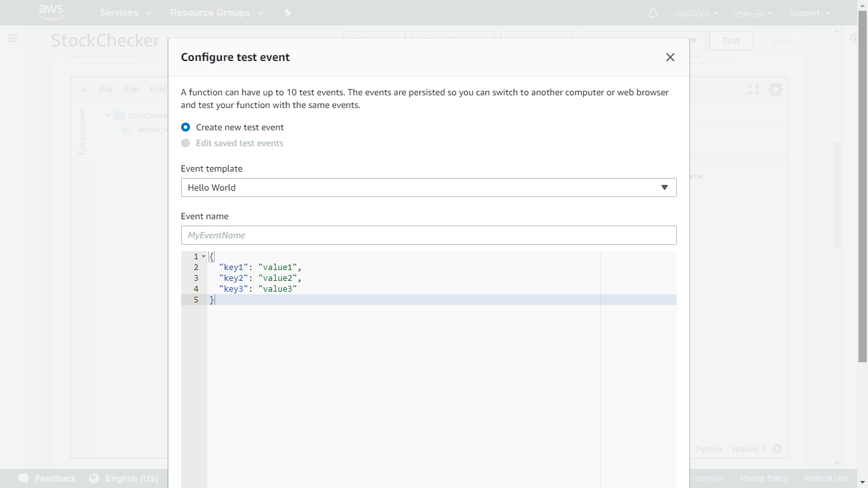Close the Configure test event dialog

670,57
